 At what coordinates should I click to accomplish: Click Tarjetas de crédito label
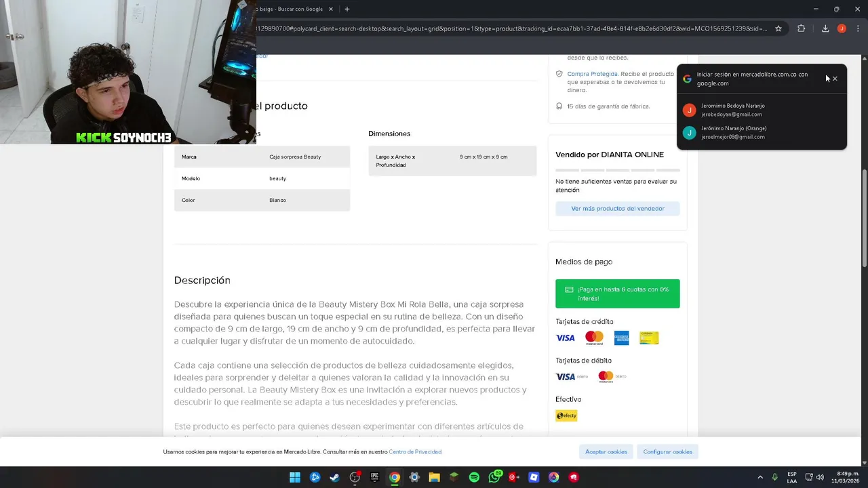click(x=585, y=322)
